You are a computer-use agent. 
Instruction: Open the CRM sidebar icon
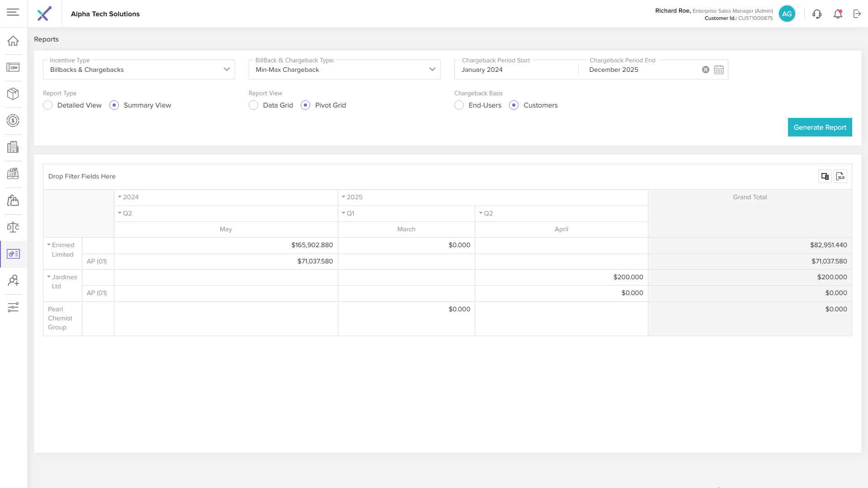[x=13, y=67]
